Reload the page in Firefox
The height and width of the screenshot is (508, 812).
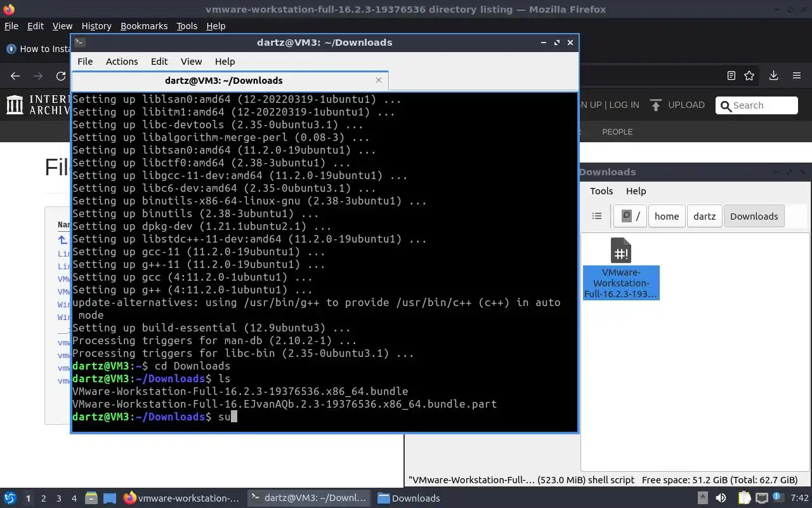click(x=61, y=76)
